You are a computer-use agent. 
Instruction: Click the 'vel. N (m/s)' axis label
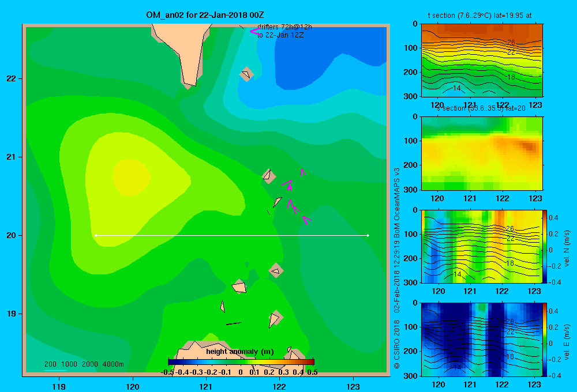pyautogui.click(x=567, y=248)
